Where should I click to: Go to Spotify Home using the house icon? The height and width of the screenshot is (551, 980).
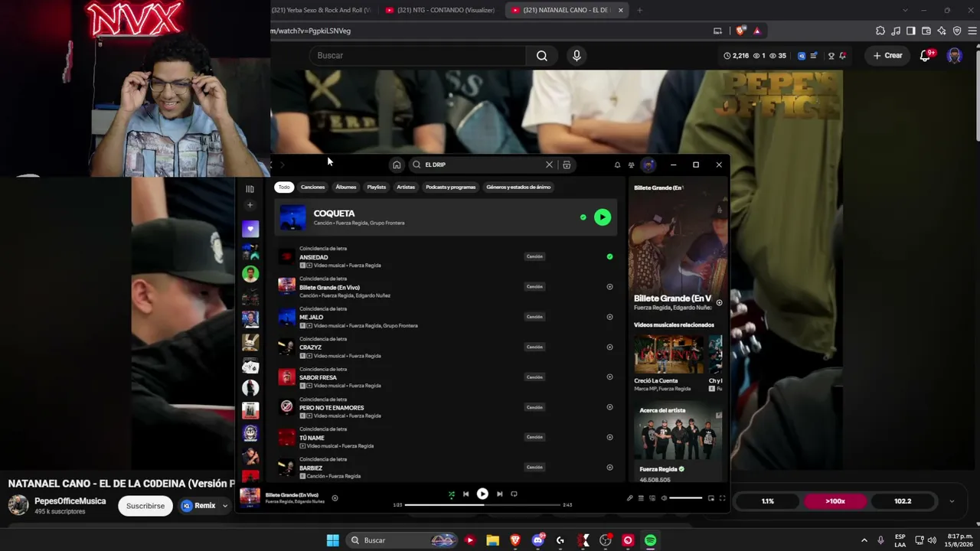pos(397,165)
